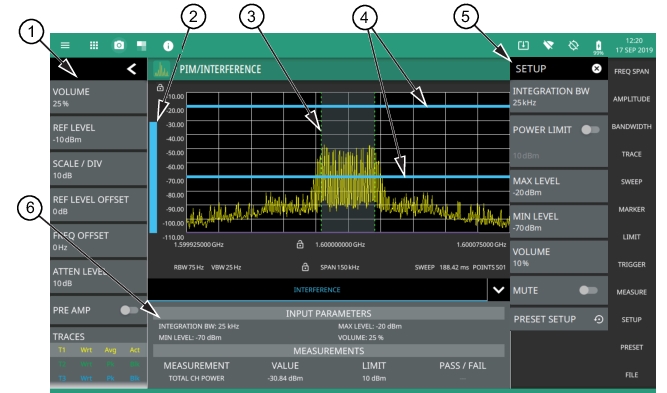Click the blue volume level bar
The height and width of the screenshot is (393, 667).
tap(153, 177)
